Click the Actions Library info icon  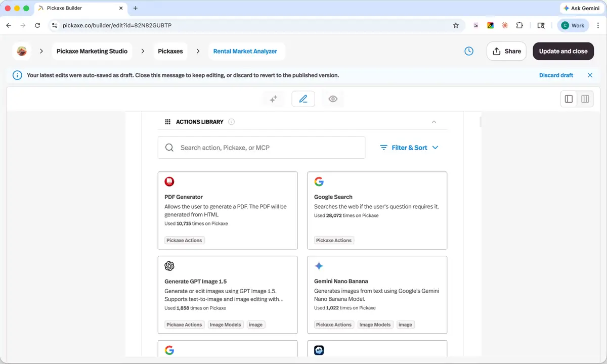point(232,122)
